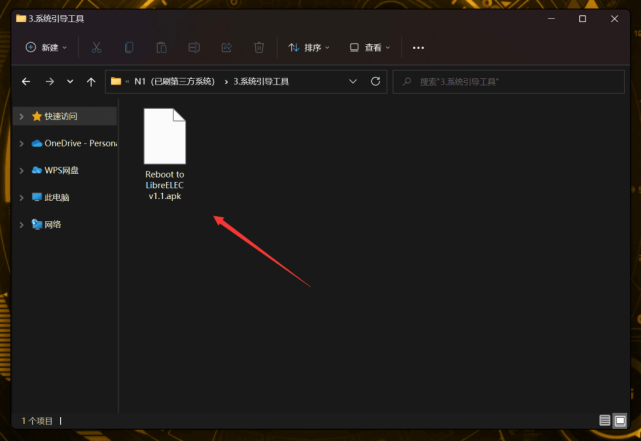641x441 pixels.
Task: Click the Share icon in toolbar
Action: (x=226, y=47)
